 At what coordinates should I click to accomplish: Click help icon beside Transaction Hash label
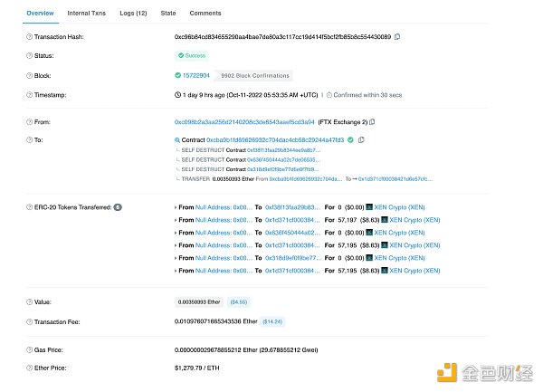pyautogui.click(x=30, y=36)
